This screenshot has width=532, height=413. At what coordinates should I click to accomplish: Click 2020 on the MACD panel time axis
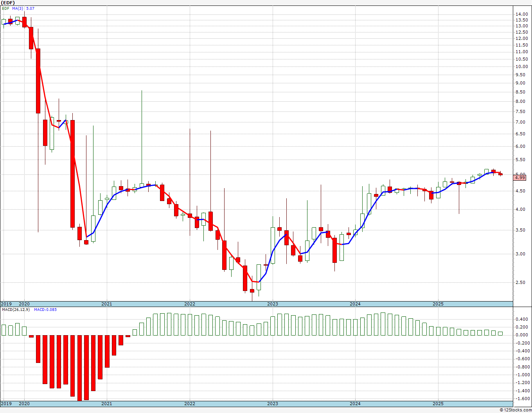pos(24,404)
